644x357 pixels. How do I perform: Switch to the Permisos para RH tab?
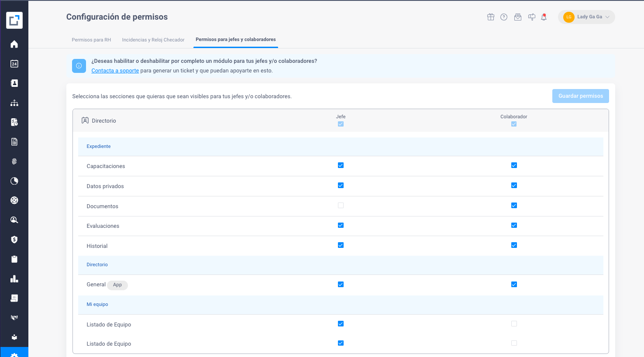pyautogui.click(x=91, y=40)
